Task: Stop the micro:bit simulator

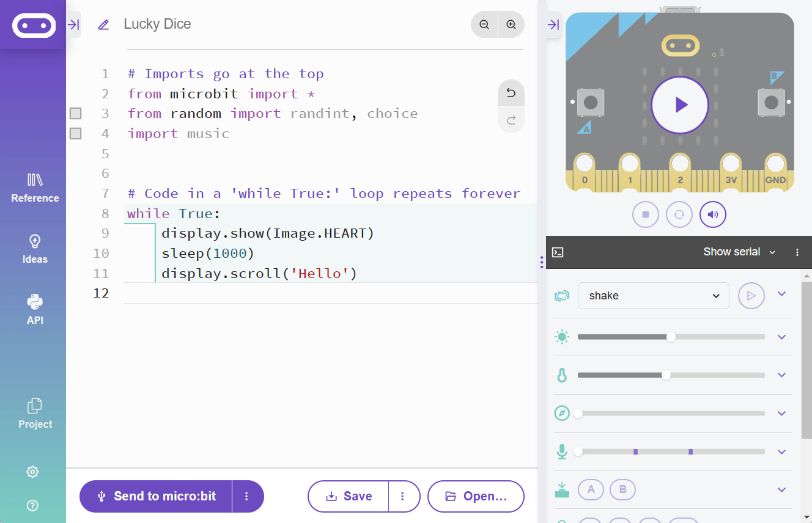Action: 646,214
